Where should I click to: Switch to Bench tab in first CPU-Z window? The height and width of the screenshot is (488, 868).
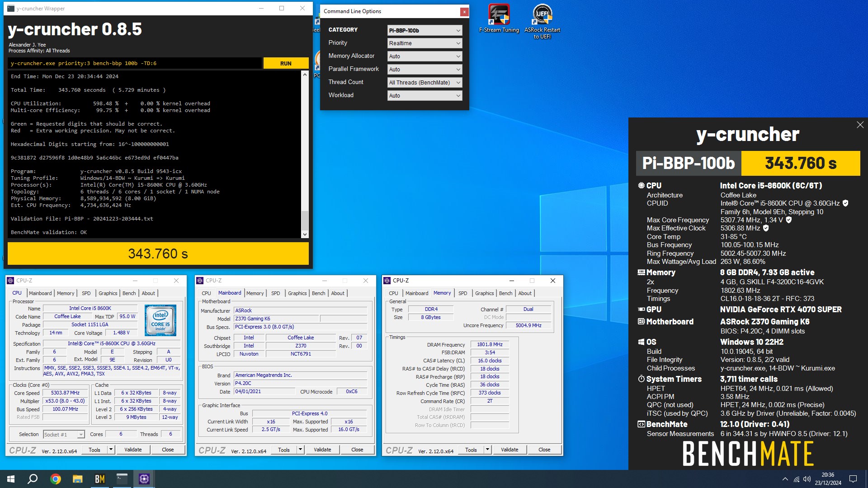pyautogui.click(x=129, y=293)
